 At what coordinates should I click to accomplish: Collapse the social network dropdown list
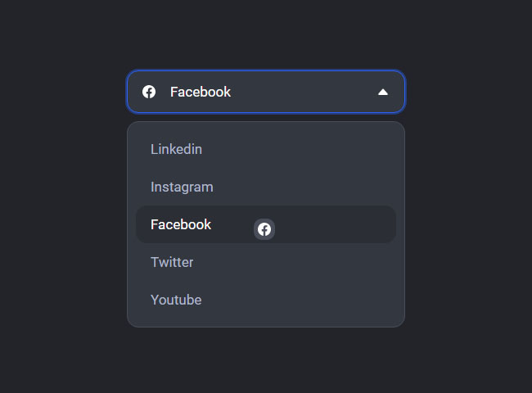[x=383, y=92]
